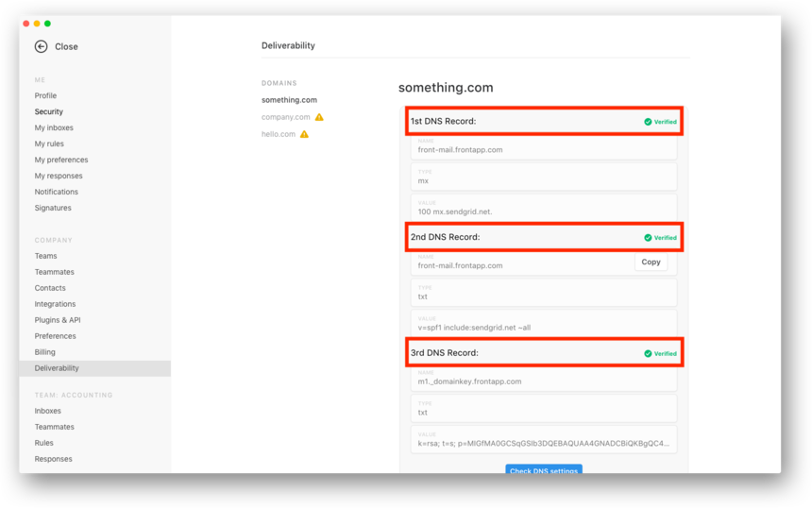
Task: Open My rules section
Action: (x=49, y=144)
